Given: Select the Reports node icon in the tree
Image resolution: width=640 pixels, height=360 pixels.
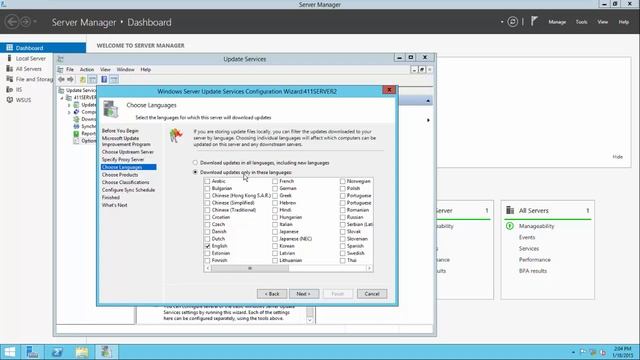Looking at the screenshot, I should [x=76, y=133].
